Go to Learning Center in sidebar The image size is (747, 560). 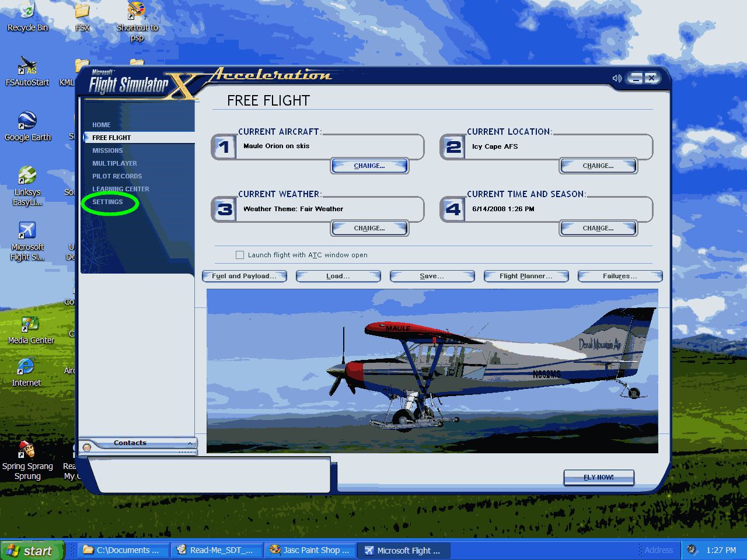121,189
